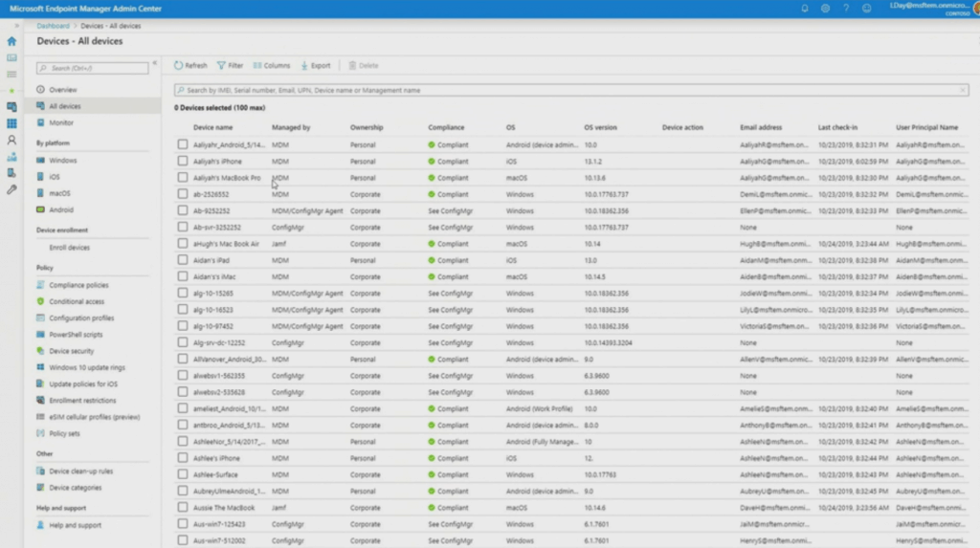Image resolution: width=980 pixels, height=548 pixels.
Task: Open the Home icon in left rail
Action: 11,41
